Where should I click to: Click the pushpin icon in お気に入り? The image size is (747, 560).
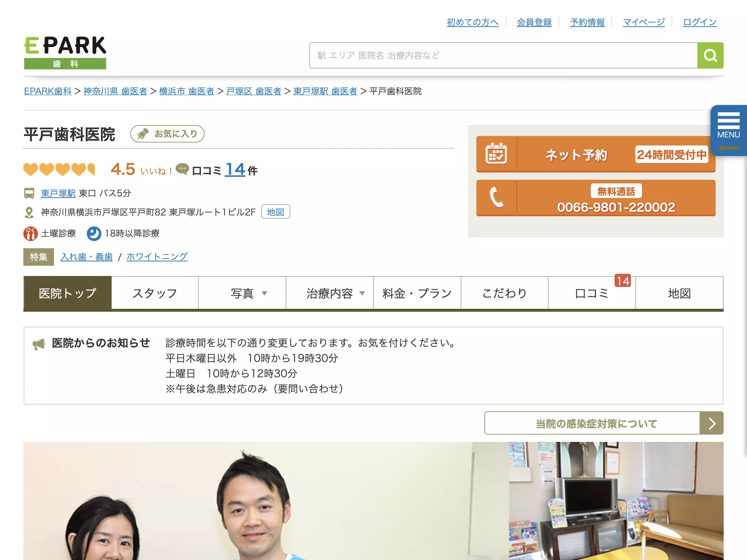143,134
